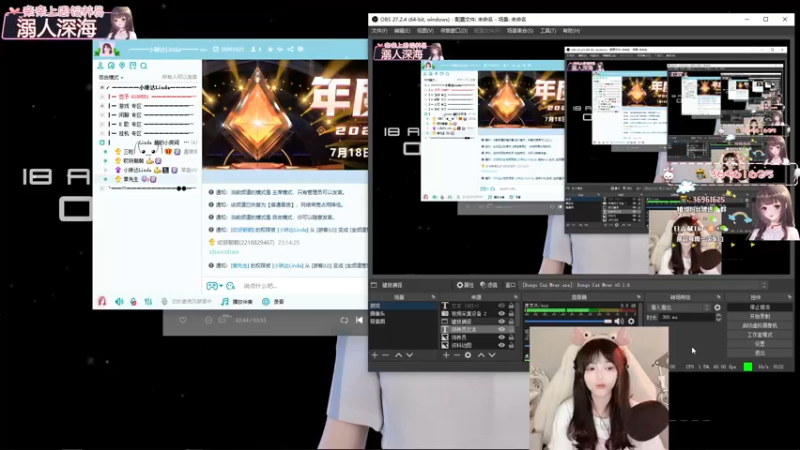Toggle eye visibility for the last OBS source
The width and height of the screenshot is (800, 450).
[502, 345]
